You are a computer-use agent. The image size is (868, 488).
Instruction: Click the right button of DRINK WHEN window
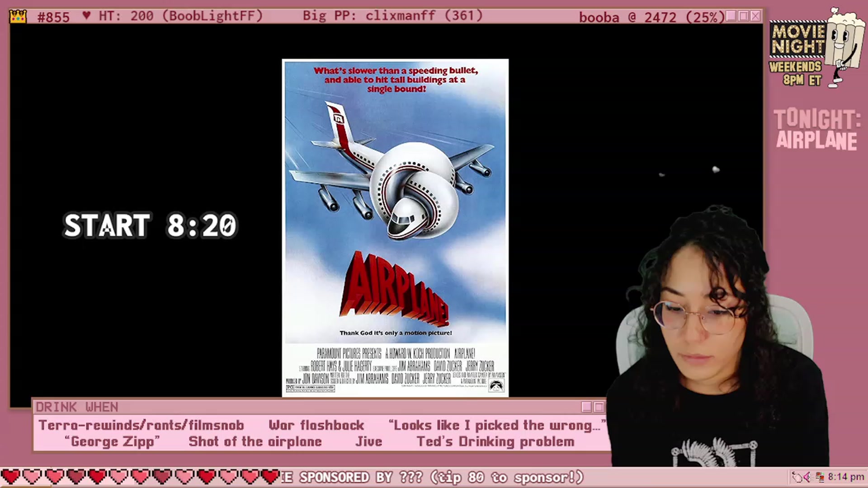(x=599, y=407)
